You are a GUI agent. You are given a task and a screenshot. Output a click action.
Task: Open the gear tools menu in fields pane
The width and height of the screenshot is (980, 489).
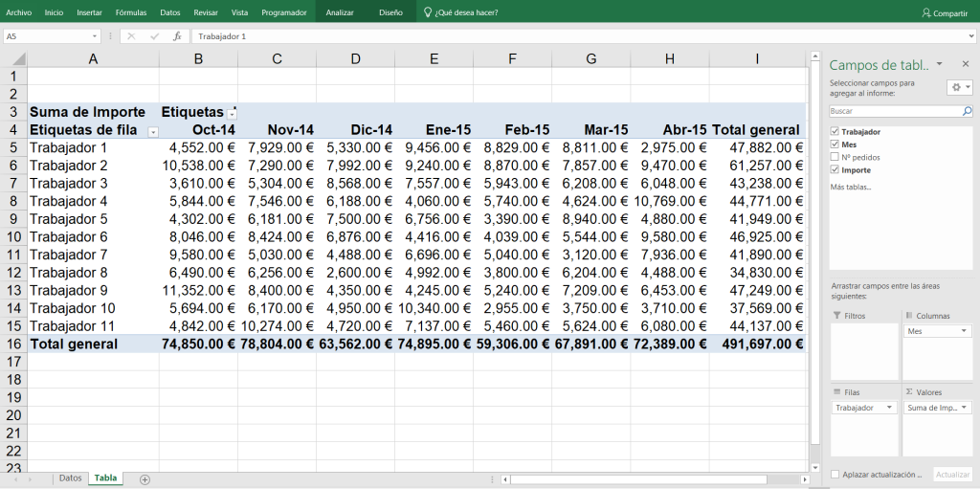pos(959,87)
